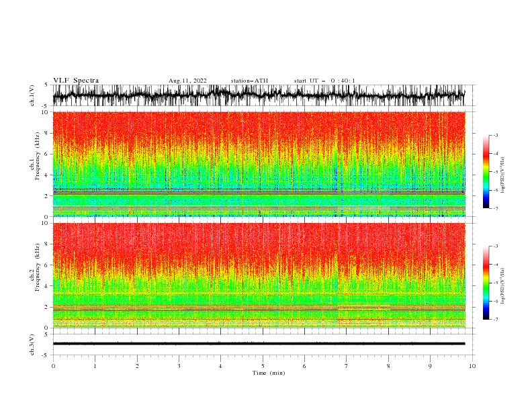Click the ch.2 PSD color bar
532x411 pixels.
tap(486, 283)
